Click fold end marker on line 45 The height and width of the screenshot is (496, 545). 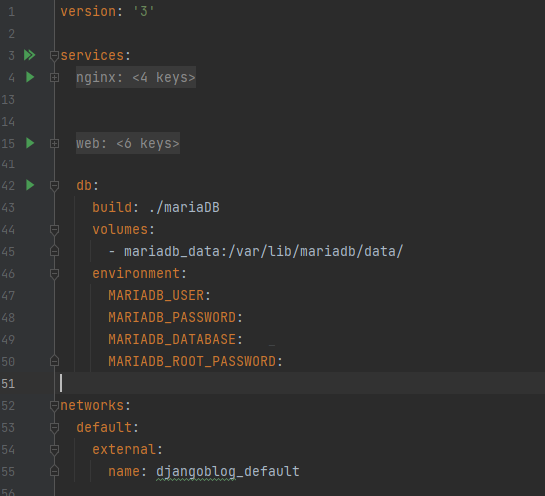(x=54, y=251)
